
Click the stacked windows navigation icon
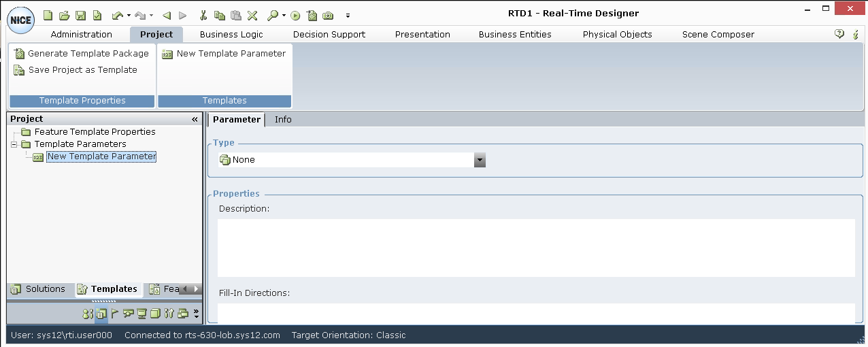(x=182, y=314)
